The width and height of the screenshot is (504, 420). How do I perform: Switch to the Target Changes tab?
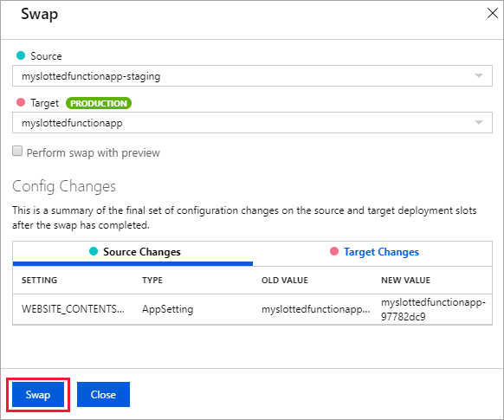tap(381, 252)
